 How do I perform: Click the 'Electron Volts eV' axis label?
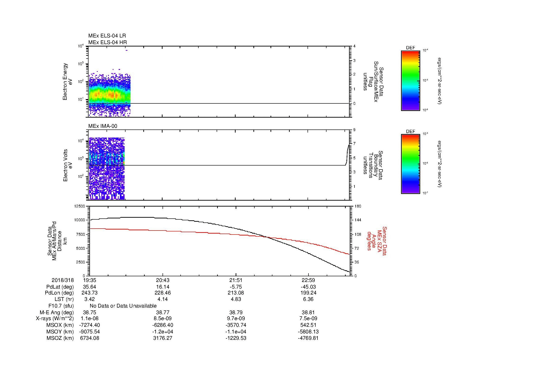tap(68, 165)
